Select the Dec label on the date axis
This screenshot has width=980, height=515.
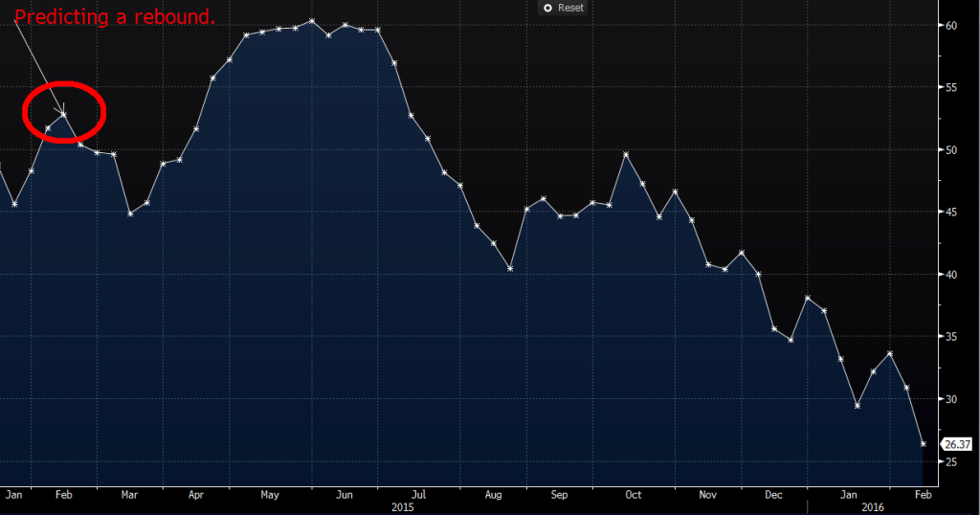773,494
